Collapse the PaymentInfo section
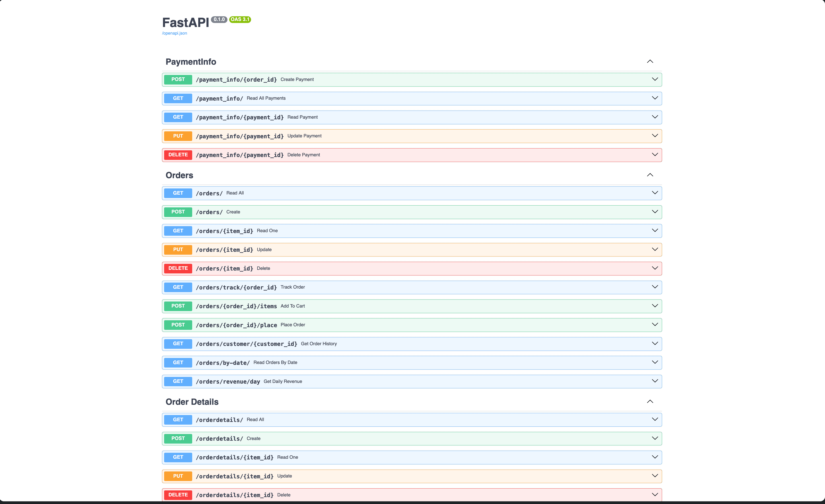 coord(650,61)
